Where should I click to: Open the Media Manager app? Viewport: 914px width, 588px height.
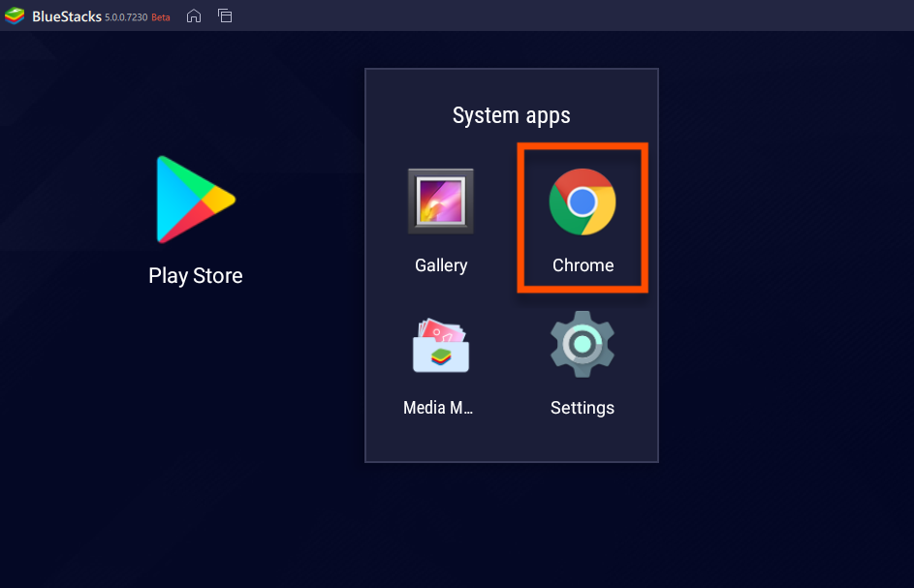coord(441,344)
